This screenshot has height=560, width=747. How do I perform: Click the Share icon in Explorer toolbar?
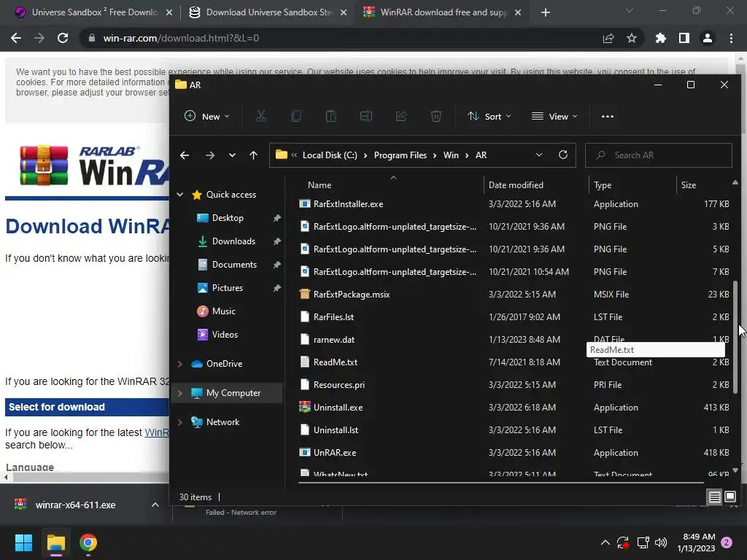click(401, 116)
